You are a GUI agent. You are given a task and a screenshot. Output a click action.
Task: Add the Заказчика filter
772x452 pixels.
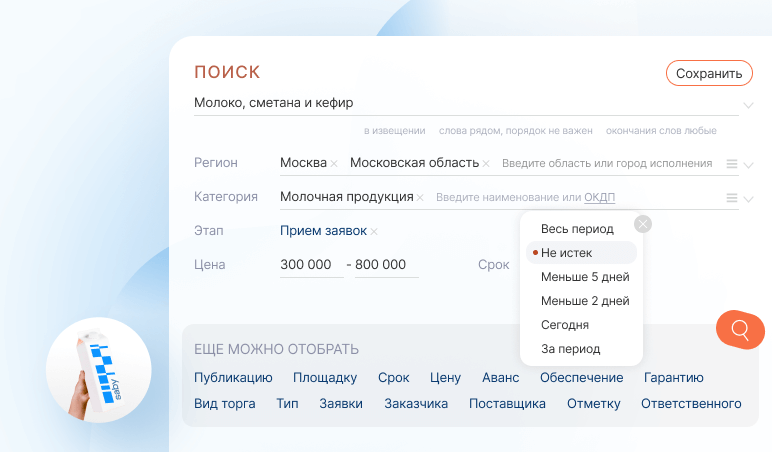(416, 404)
